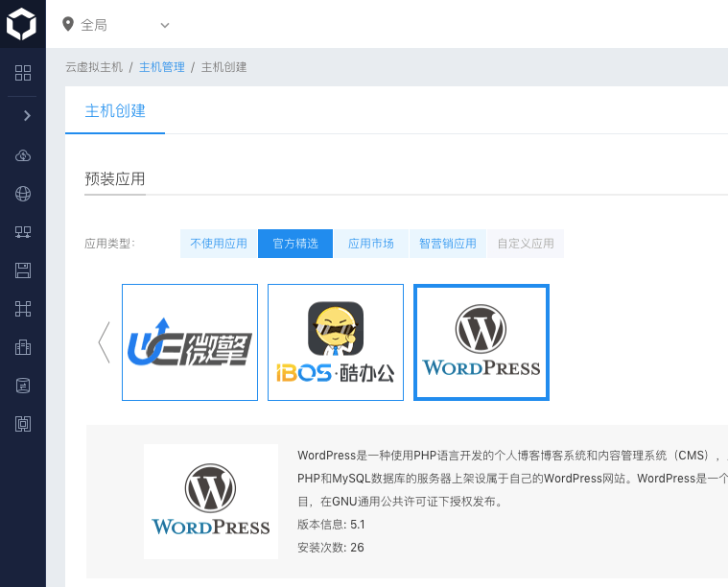728x587 pixels.
Task: Open the square-nodes network sidebar icon
Action: tap(23, 309)
